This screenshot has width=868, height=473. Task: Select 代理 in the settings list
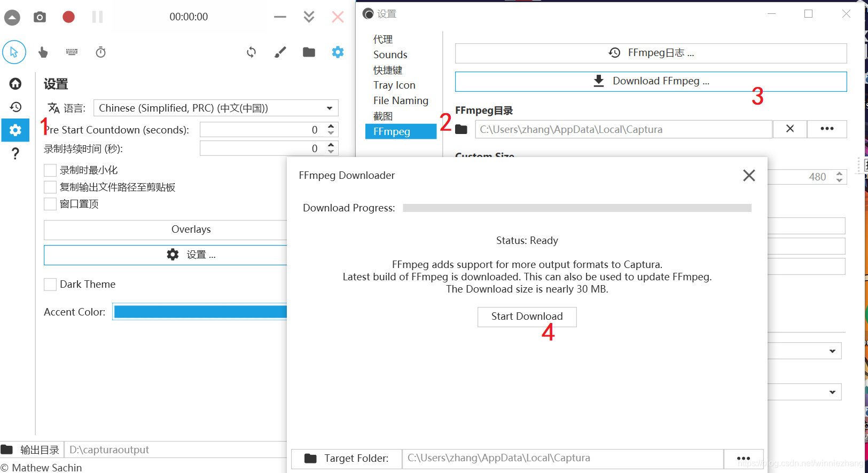pos(383,40)
